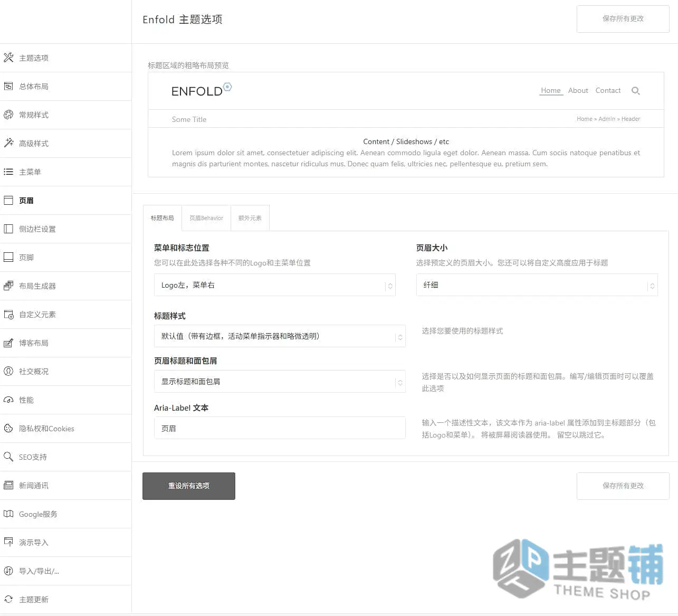Screen dimensions: 678x616
Task: Switch to the 页眉Behavior tab
Action: click(x=206, y=218)
